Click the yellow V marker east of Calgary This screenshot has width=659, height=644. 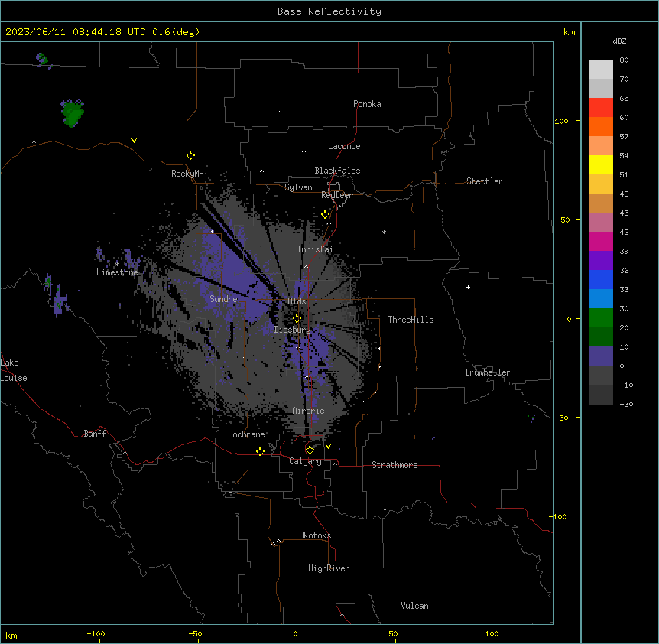pyautogui.click(x=328, y=447)
